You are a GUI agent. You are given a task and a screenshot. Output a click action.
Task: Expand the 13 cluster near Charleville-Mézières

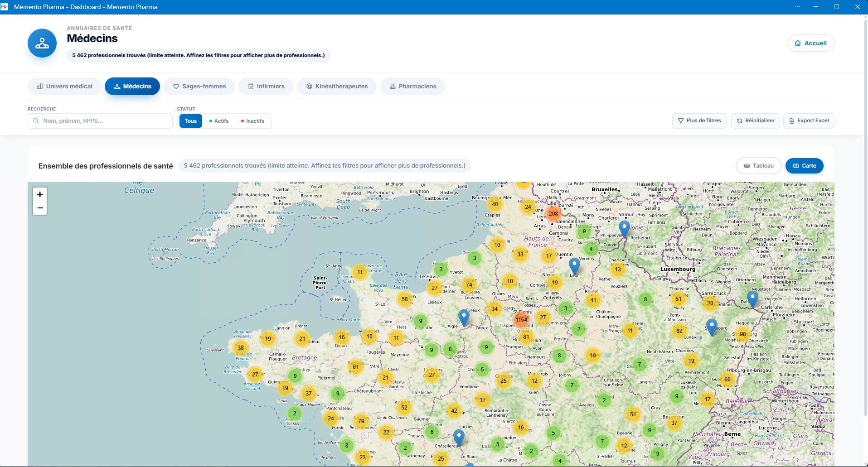tap(618, 269)
